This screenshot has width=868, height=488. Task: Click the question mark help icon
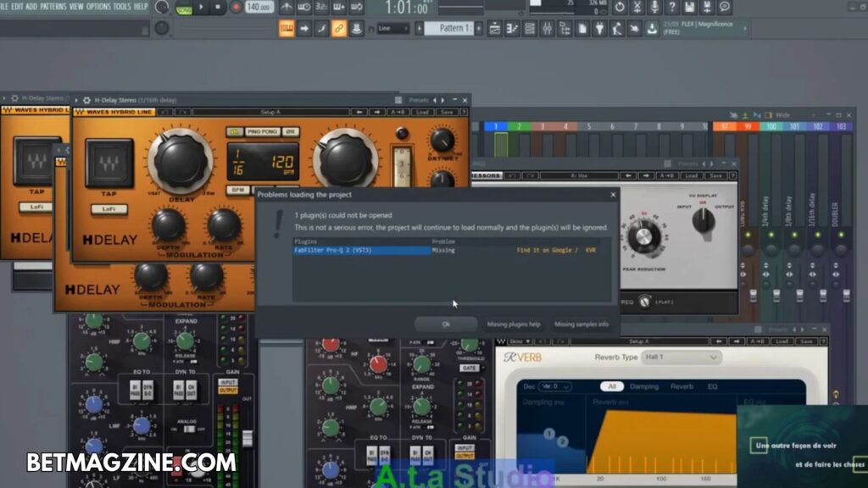[672, 7]
